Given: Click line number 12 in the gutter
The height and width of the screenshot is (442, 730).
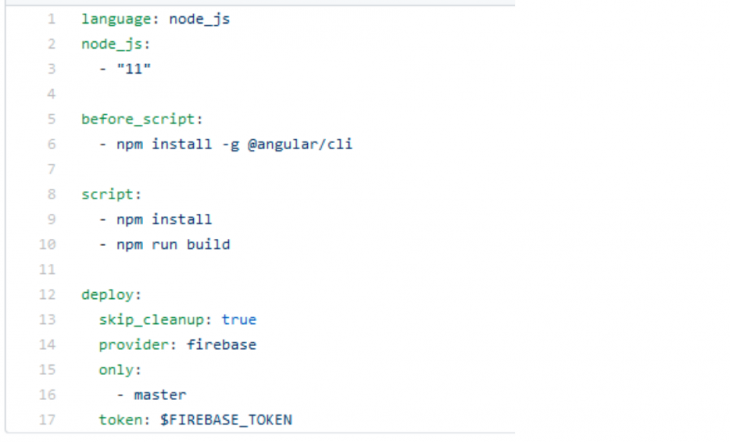Looking at the screenshot, I should (47, 295).
